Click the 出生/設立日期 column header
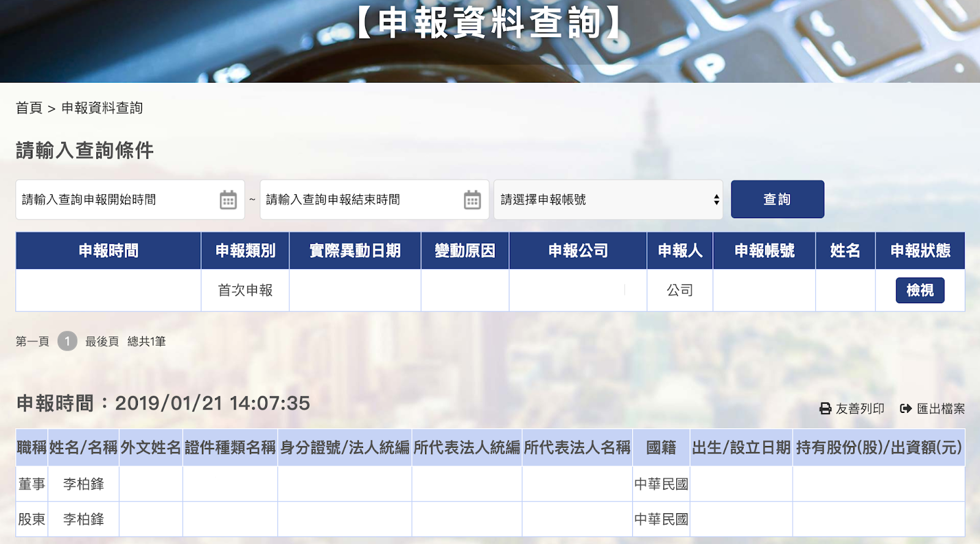This screenshot has height=544, width=980. [x=741, y=448]
